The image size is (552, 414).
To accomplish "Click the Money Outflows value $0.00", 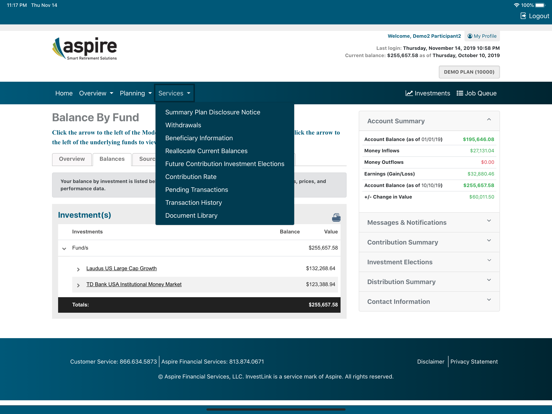I will tap(488, 162).
